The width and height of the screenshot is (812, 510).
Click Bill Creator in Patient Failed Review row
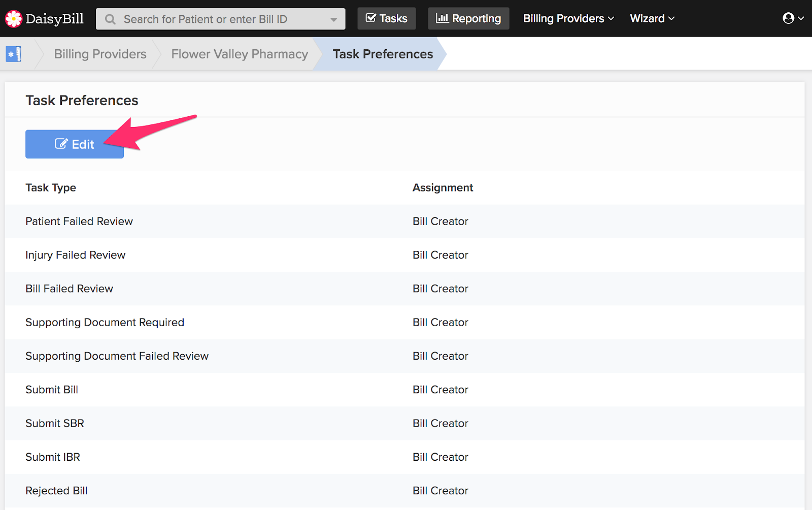(x=441, y=221)
